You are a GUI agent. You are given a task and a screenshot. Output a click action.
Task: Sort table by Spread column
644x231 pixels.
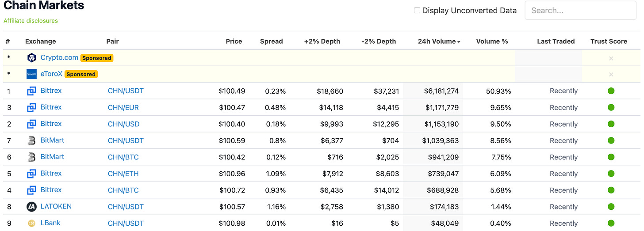pos(271,42)
